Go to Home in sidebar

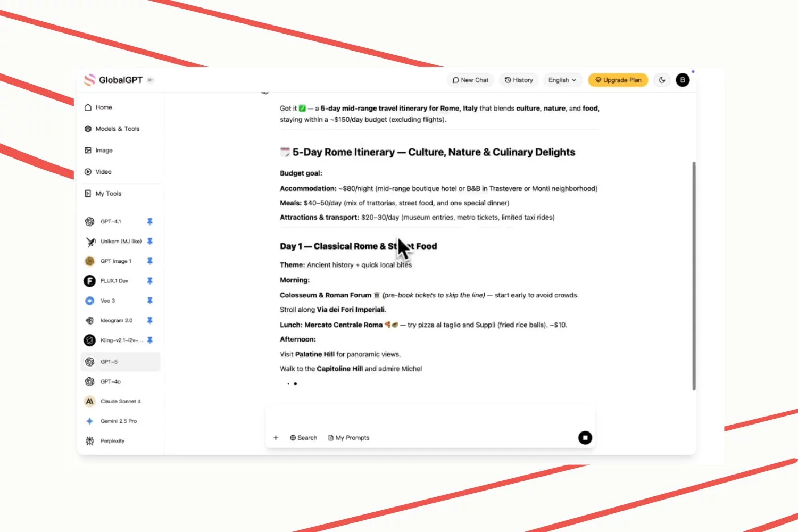tap(104, 107)
